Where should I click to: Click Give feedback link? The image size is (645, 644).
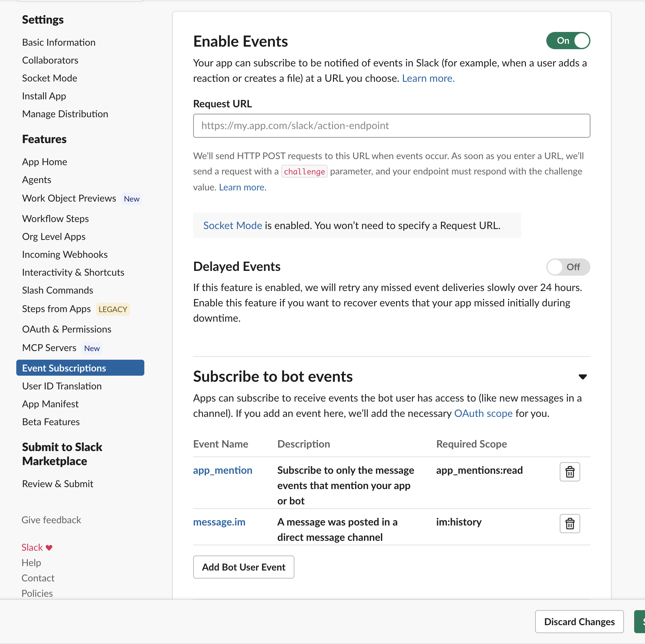tap(51, 520)
